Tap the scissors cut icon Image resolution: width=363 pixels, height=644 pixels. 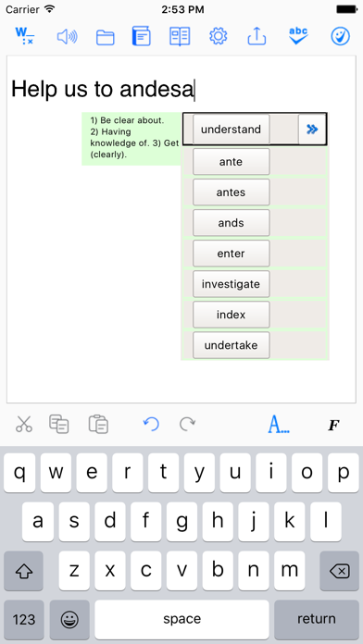[24, 424]
